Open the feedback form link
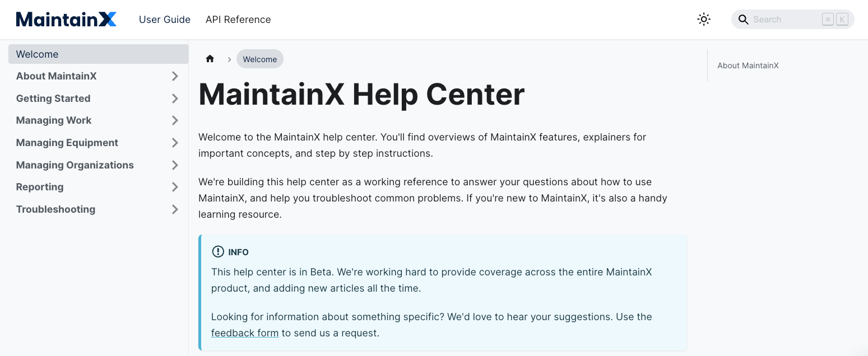 (x=244, y=332)
